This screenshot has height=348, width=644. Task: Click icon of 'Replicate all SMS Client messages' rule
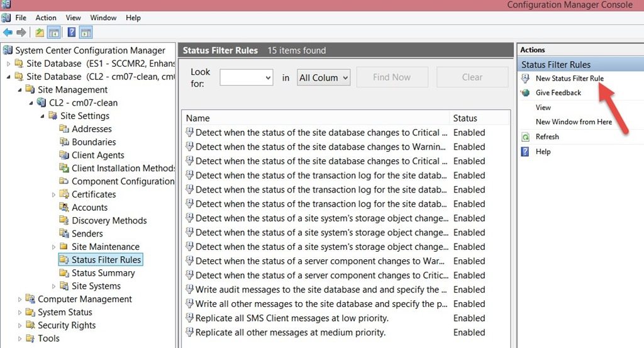click(x=189, y=318)
